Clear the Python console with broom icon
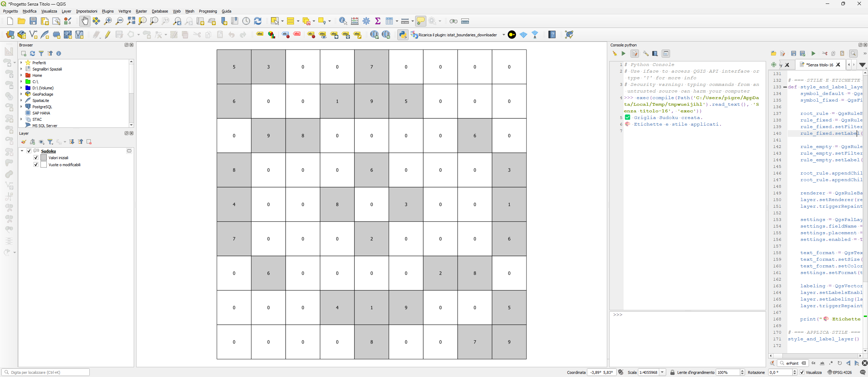This screenshot has height=377, width=868. tap(615, 53)
